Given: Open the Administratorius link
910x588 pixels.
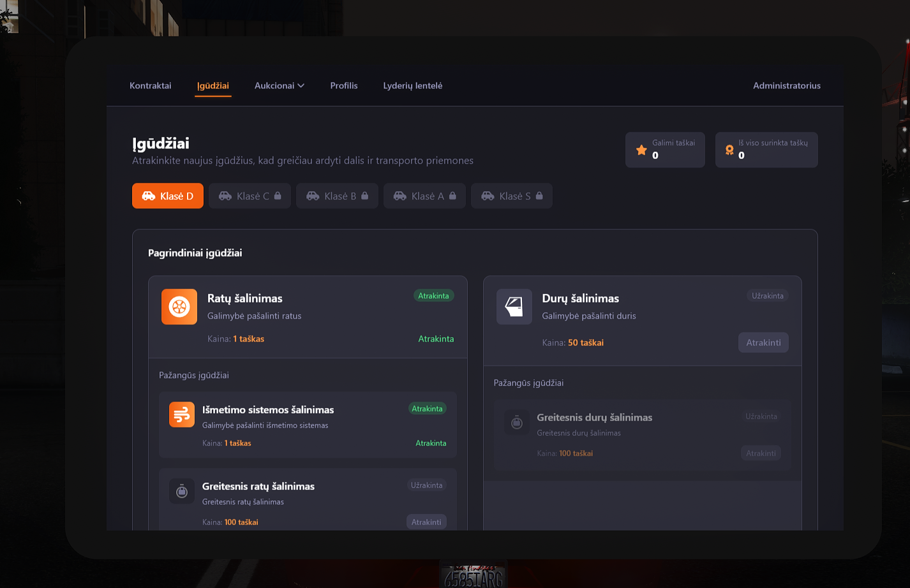Looking at the screenshot, I should pyautogui.click(x=786, y=85).
